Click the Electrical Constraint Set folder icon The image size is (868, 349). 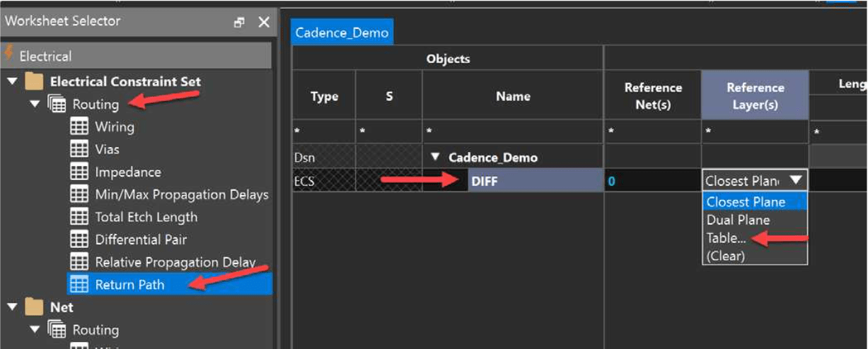coord(34,82)
